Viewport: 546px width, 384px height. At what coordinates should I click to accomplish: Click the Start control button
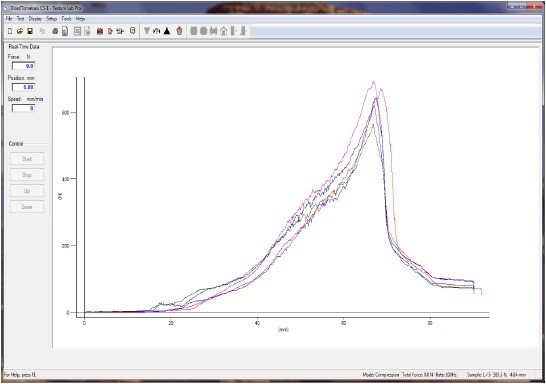[27, 159]
